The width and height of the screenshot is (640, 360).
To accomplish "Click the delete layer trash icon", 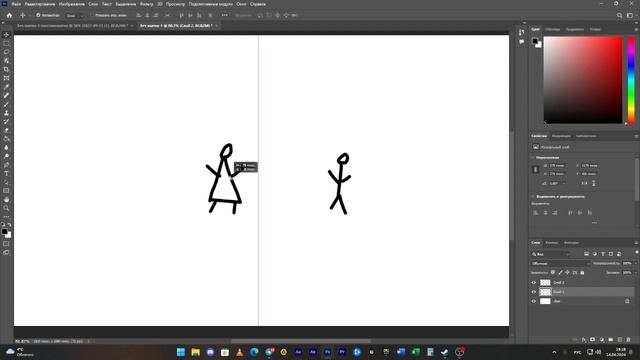I will click(x=629, y=340).
